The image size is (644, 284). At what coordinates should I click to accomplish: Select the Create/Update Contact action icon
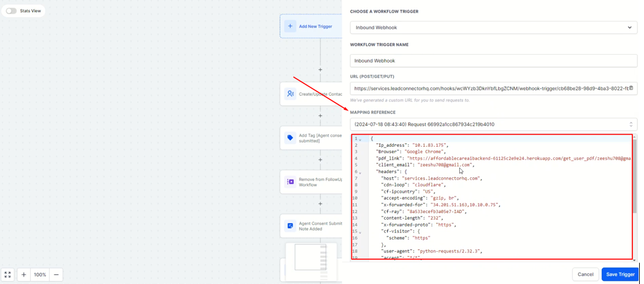(x=290, y=94)
